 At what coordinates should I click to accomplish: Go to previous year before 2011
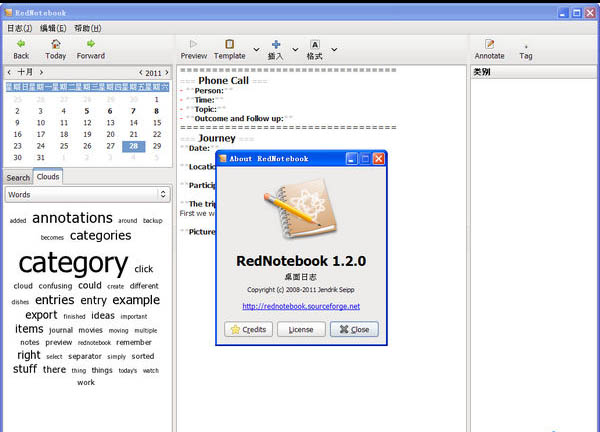click(141, 72)
